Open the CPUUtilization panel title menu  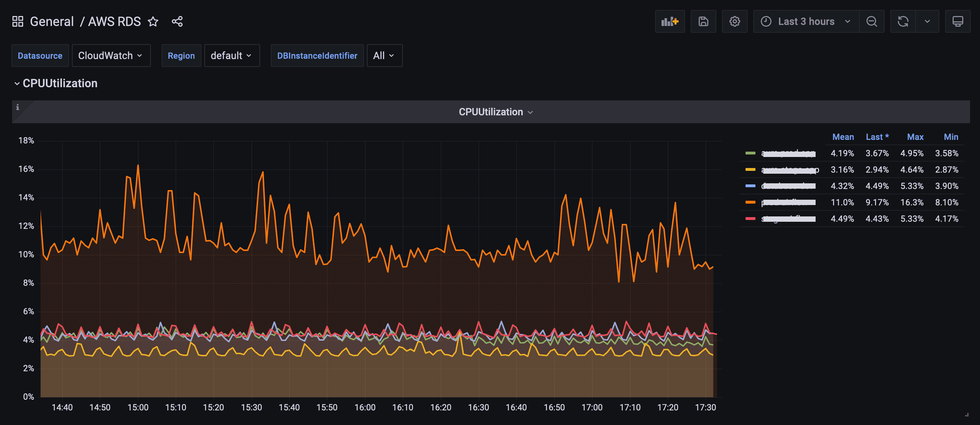point(495,112)
